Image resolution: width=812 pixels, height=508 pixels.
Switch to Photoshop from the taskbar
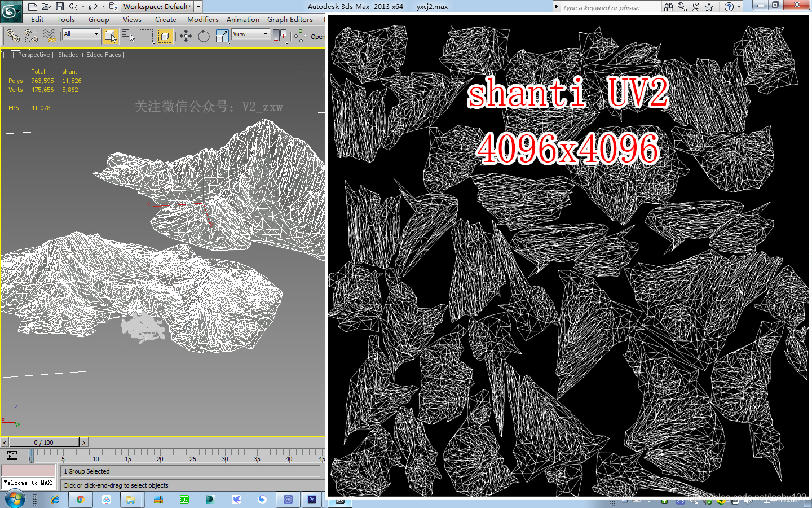[x=312, y=500]
